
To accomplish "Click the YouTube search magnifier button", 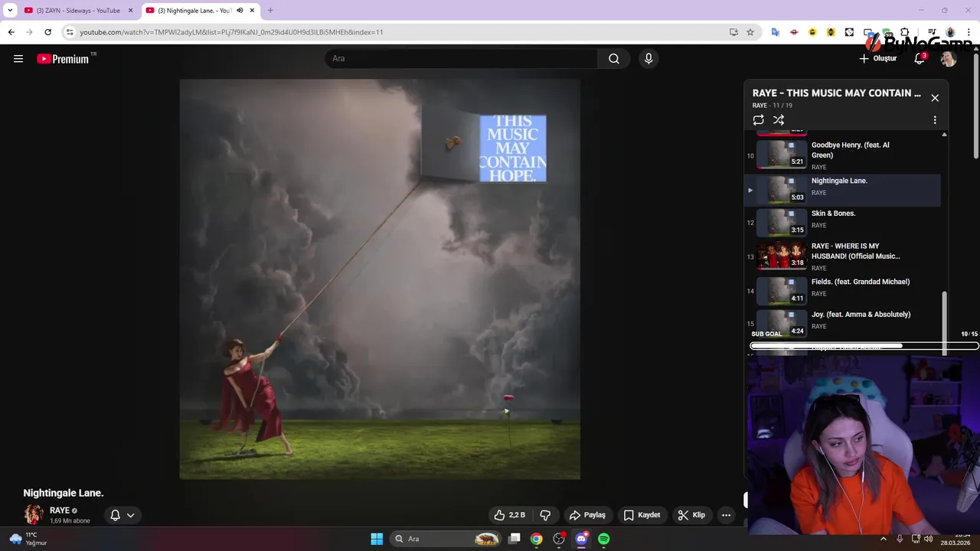I will pos(614,59).
